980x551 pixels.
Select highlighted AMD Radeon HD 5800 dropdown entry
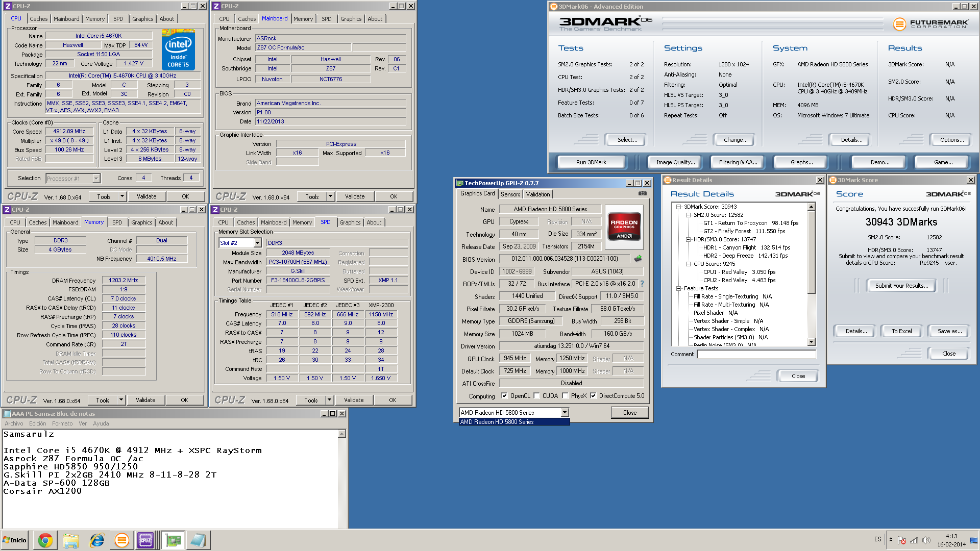tap(514, 422)
